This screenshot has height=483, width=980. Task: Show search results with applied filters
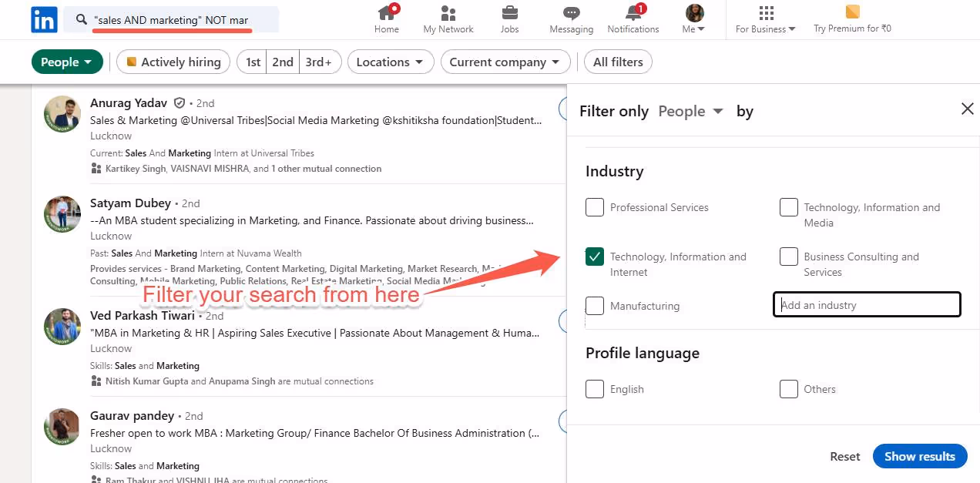920,456
